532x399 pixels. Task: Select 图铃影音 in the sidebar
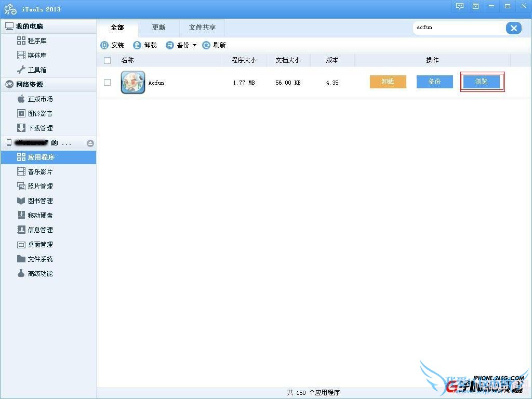click(x=37, y=113)
